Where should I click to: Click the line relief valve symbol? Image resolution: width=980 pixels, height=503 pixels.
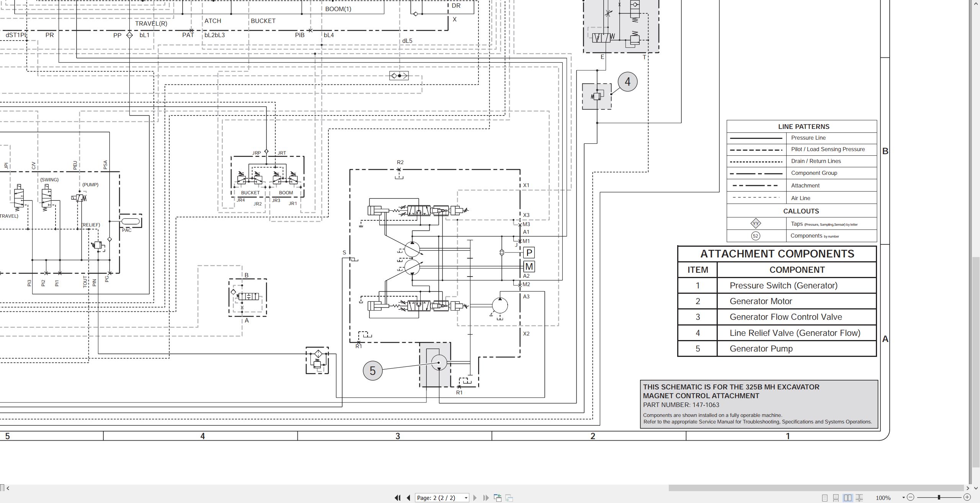[596, 96]
